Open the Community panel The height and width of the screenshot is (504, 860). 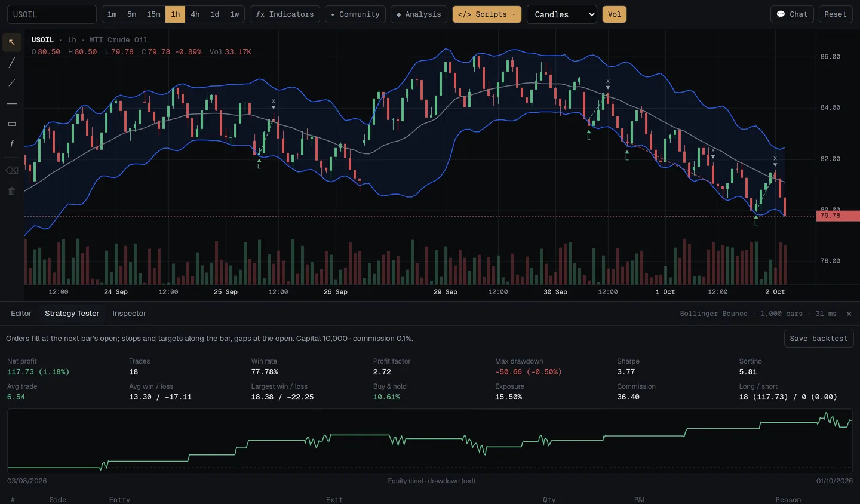(355, 14)
